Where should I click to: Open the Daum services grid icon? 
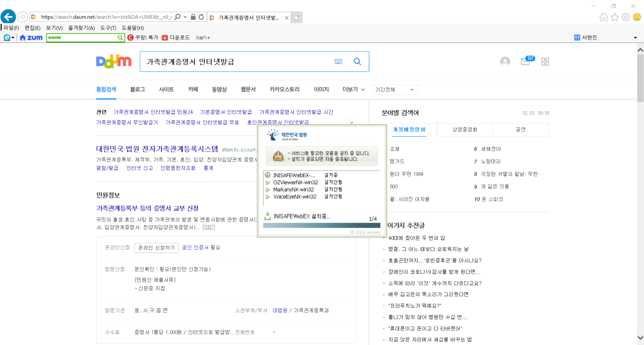click(545, 62)
